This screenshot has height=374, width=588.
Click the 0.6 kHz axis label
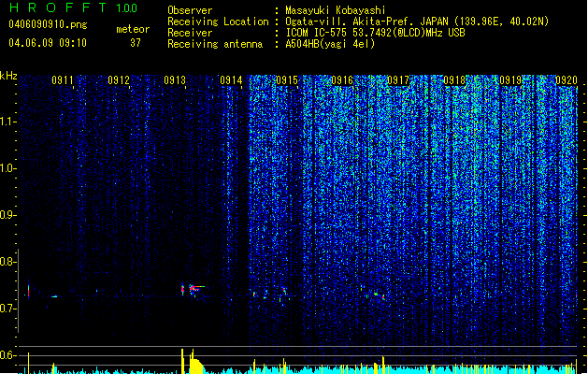coord(7,355)
